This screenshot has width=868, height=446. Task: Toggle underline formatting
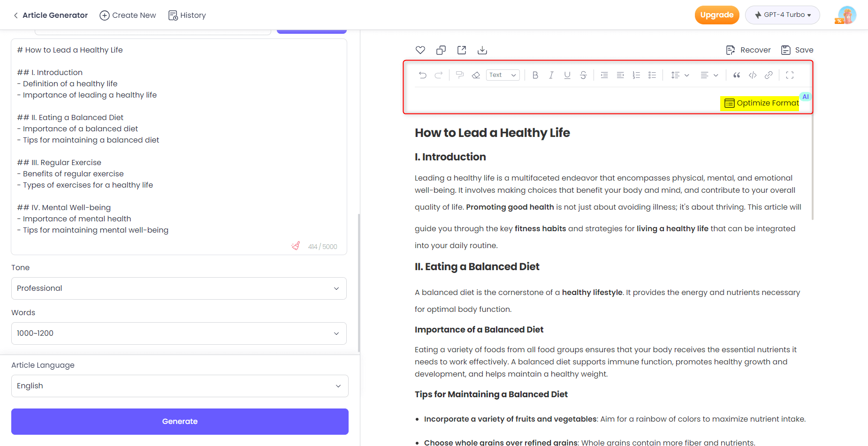567,75
